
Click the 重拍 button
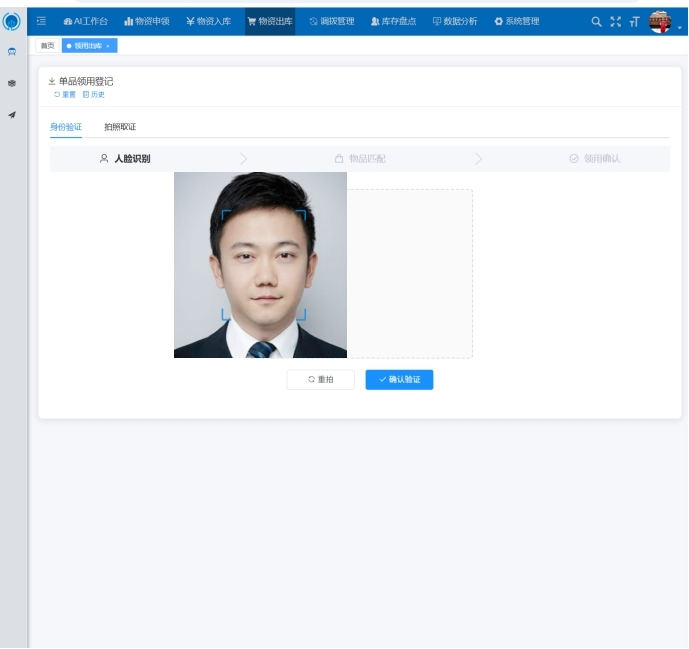click(x=321, y=380)
